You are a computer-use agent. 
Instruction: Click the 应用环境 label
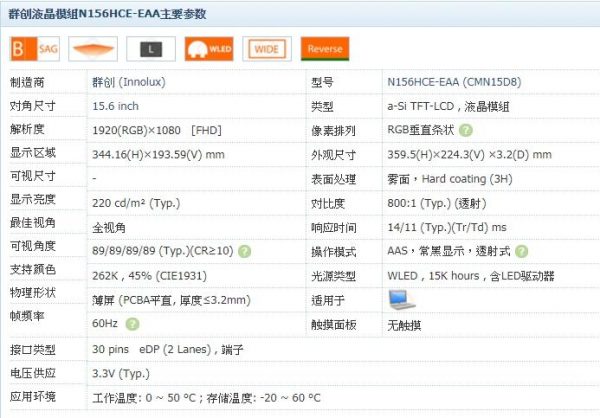33,396
